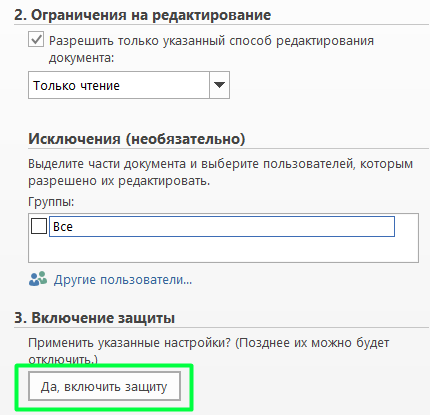This screenshot has height=415, width=430.
Task: Click the word документа: under the checkbox label
Action: pos(81,58)
